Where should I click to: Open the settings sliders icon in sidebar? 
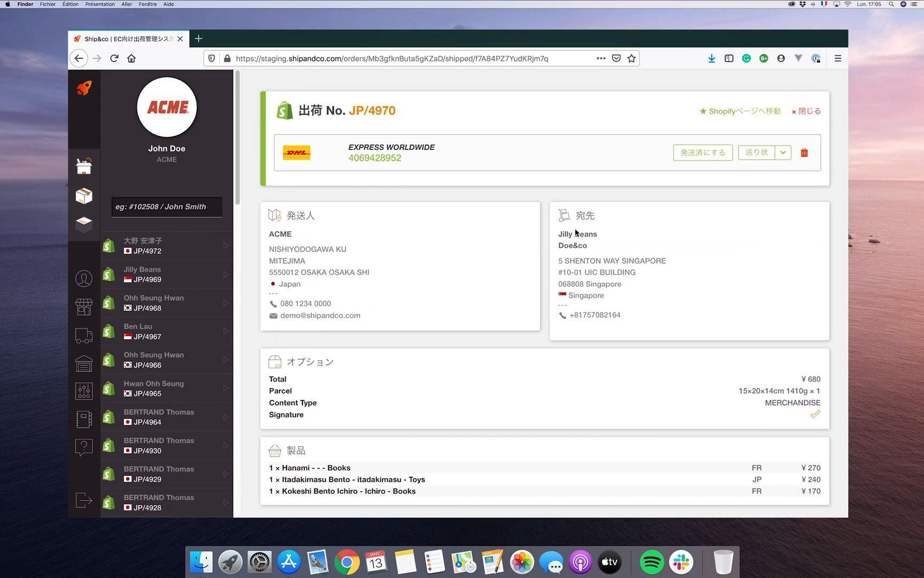[84, 391]
